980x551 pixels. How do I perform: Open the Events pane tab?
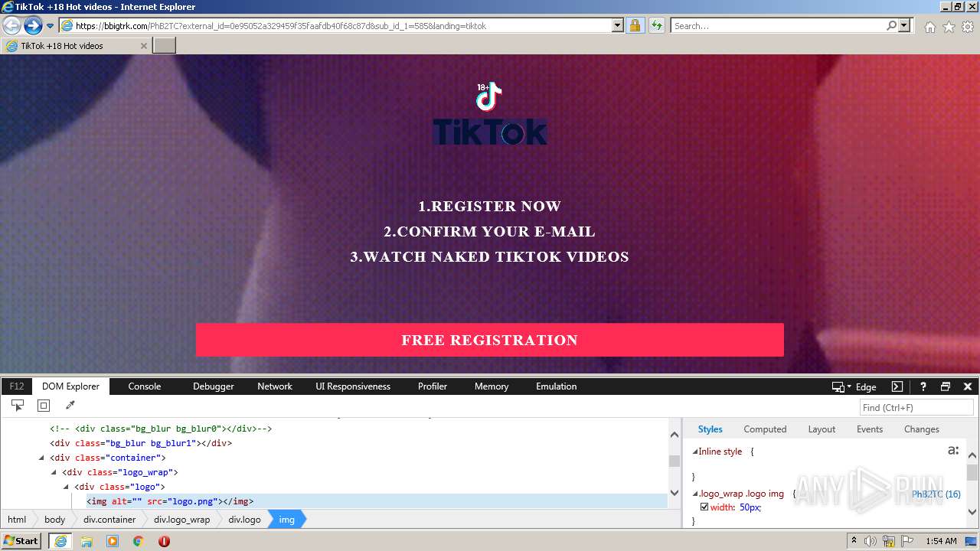pyautogui.click(x=870, y=429)
